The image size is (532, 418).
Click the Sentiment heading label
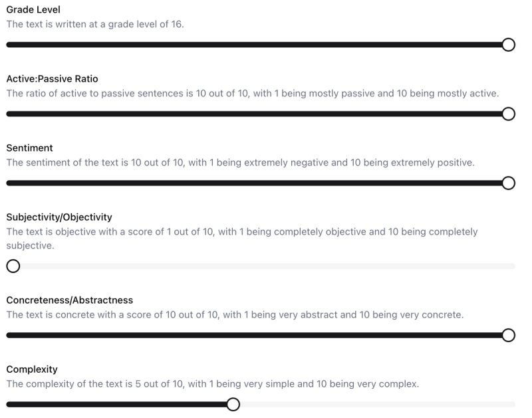[29, 148]
